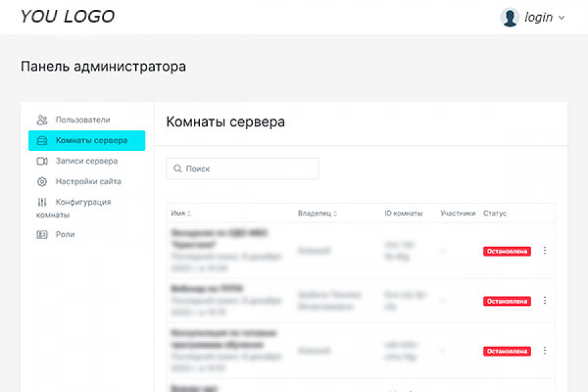Open the Пользователи menu section
Screen dimensions: 588x392
point(82,120)
